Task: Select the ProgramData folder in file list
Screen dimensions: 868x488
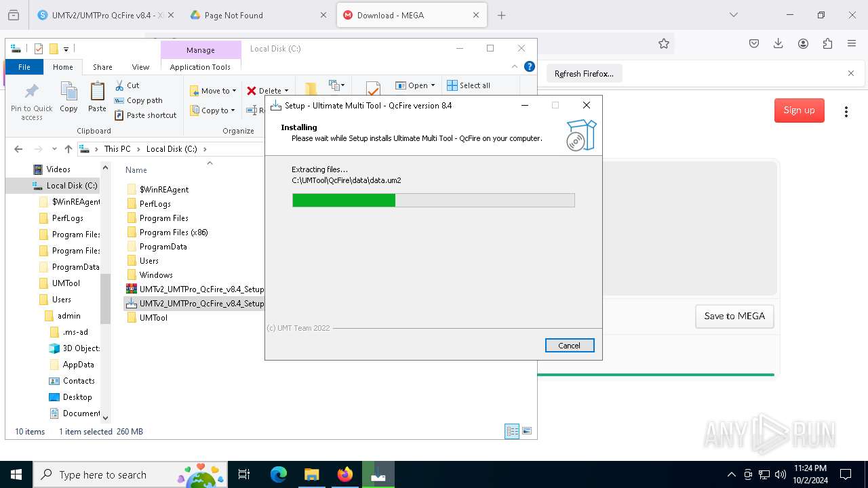Action: (x=163, y=247)
